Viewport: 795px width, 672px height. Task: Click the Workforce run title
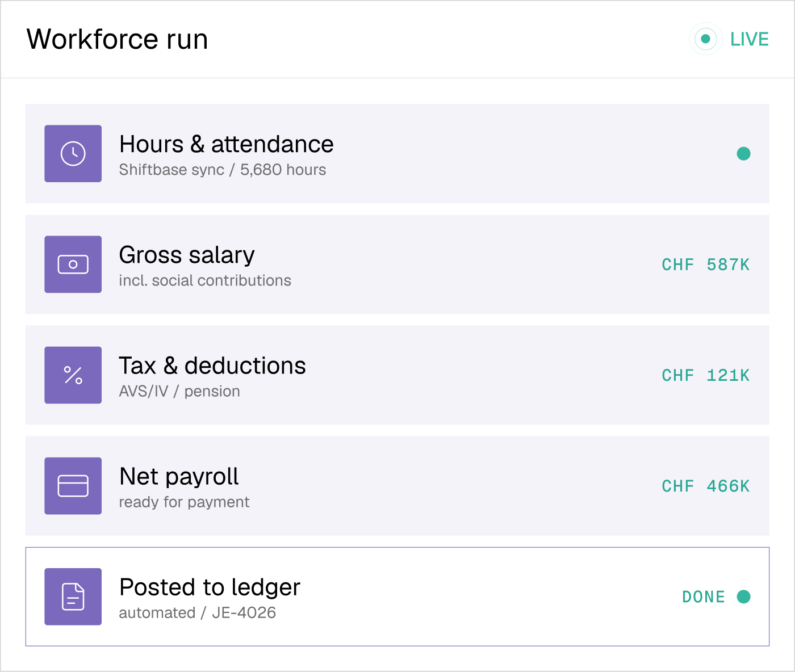click(118, 39)
